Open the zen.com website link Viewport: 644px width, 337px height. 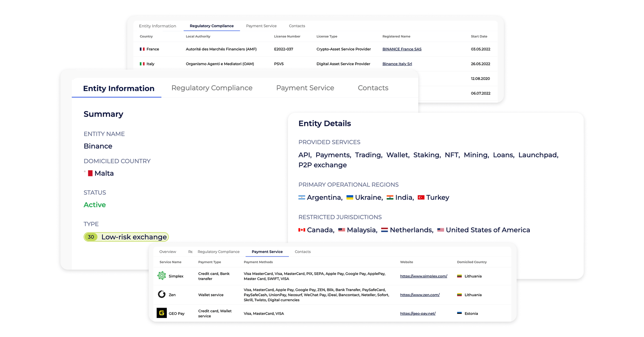[420, 295]
